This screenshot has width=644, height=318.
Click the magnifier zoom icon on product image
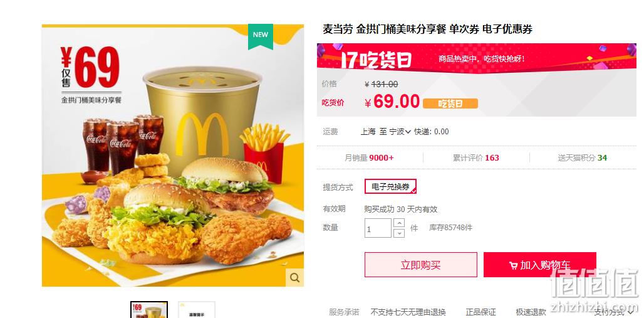pos(294,278)
